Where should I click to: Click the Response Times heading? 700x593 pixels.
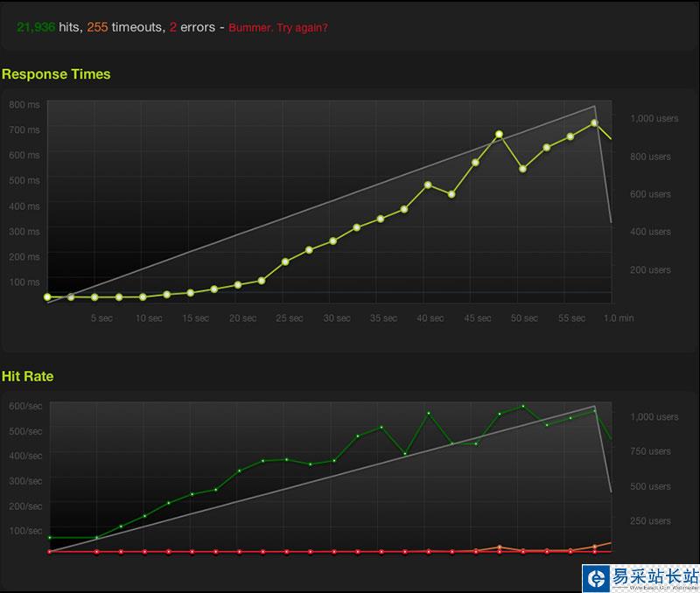tap(56, 74)
